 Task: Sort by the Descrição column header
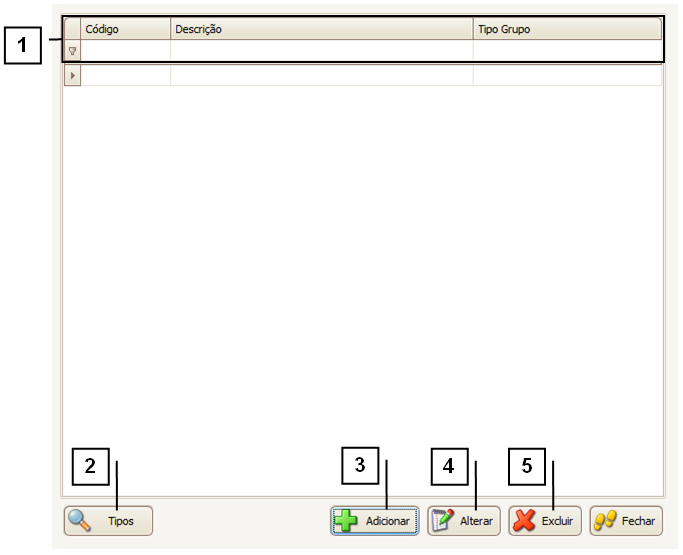click(x=320, y=30)
